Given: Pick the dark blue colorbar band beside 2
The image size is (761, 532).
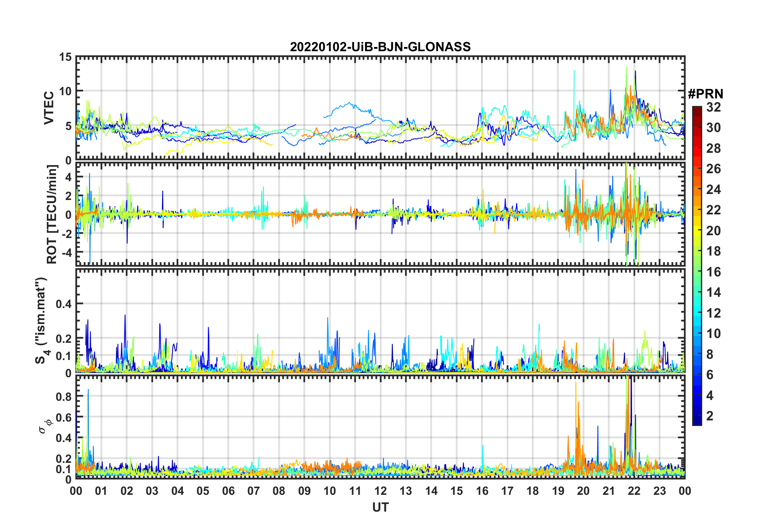Looking at the screenshot, I should tap(697, 416).
